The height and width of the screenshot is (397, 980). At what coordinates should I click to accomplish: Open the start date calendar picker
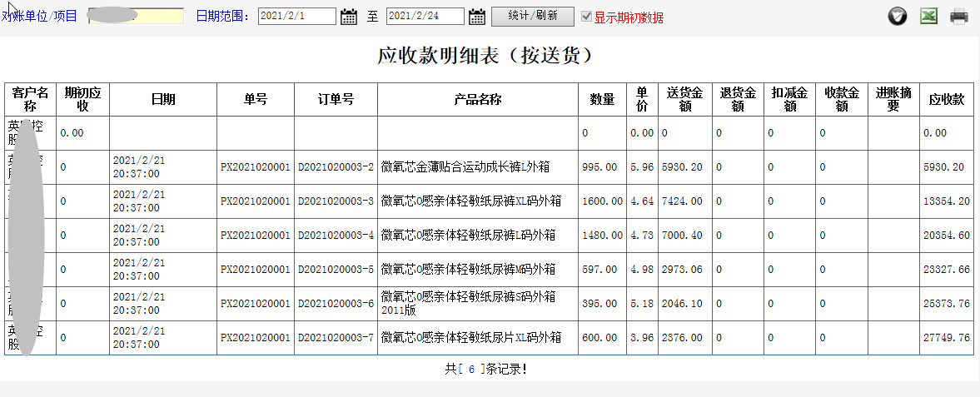click(349, 17)
